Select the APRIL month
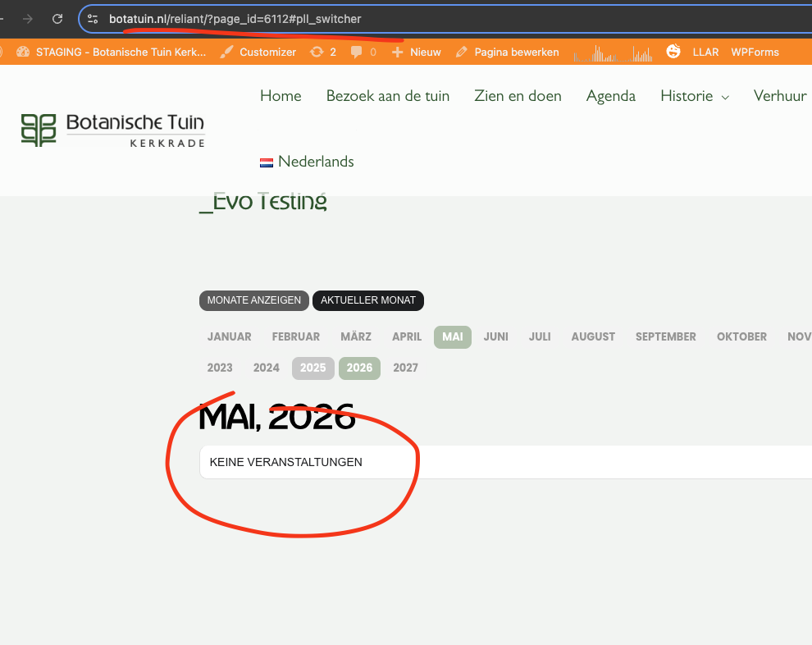The height and width of the screenshot is (645, 812). 407,336
